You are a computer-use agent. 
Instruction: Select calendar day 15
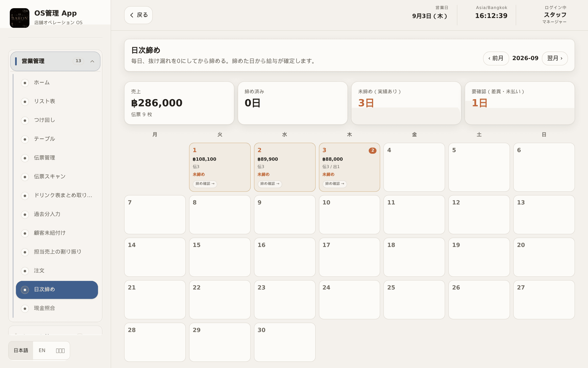pos(220,257)
